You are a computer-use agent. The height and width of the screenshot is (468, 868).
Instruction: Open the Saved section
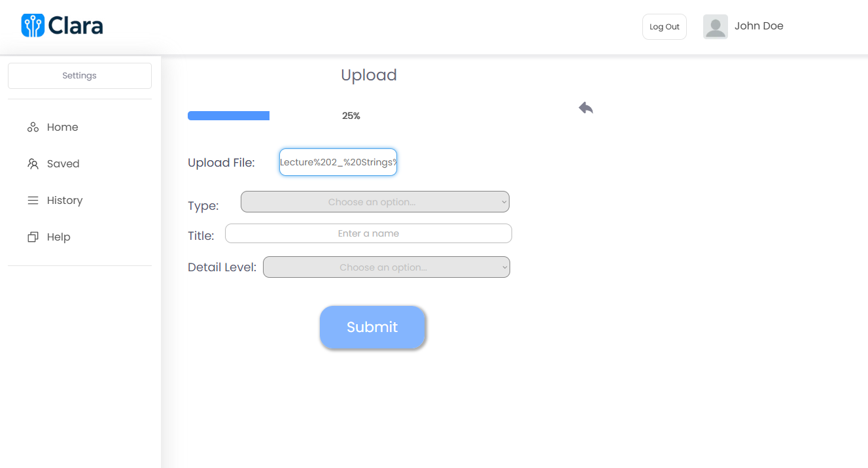tap(63, 164)
